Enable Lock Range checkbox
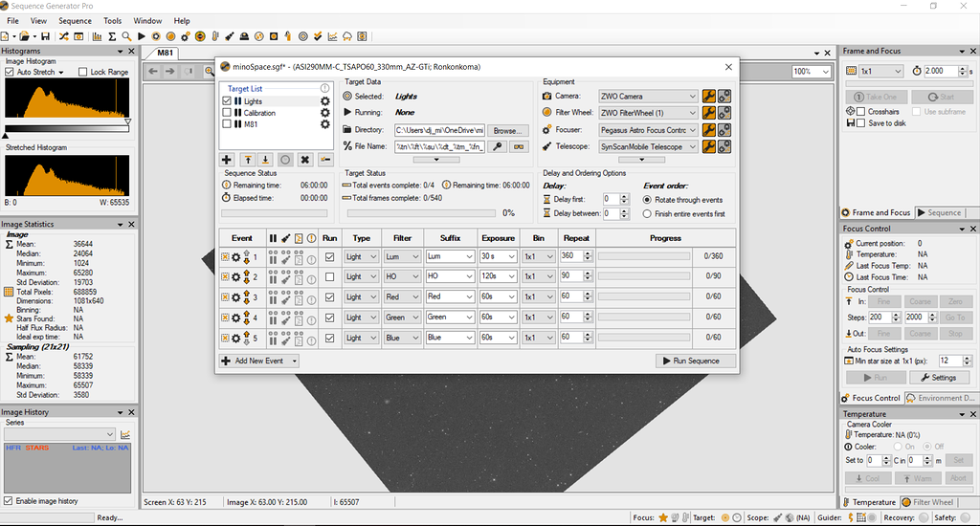This screenshot has width=980, height=526. pos(82,72)
